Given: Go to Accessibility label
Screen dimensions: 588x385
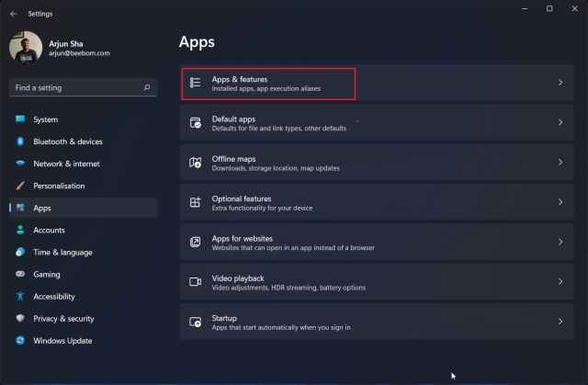Looking at the screenshot, I should tap(54, 297).
